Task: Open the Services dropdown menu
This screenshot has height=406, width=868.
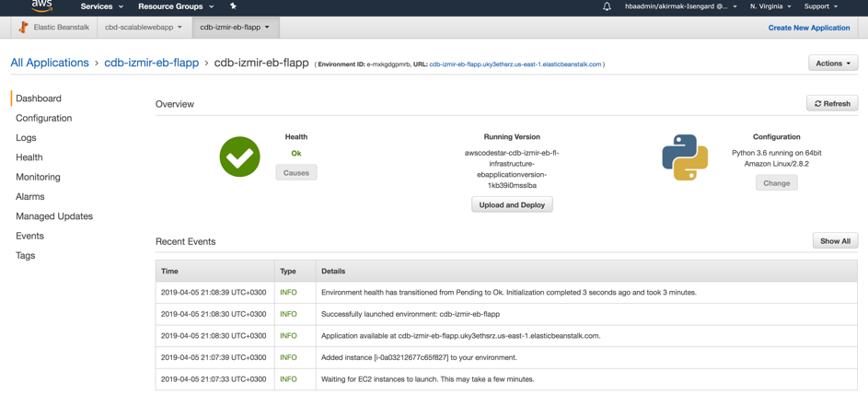Action: (102, 6)
